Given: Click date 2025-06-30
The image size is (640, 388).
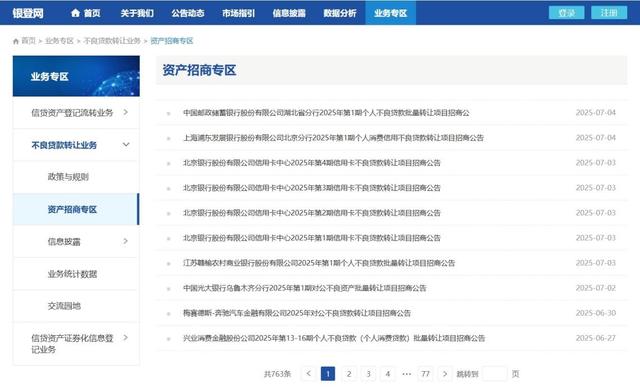Looking at the screenshot, I should pos(596,313).
